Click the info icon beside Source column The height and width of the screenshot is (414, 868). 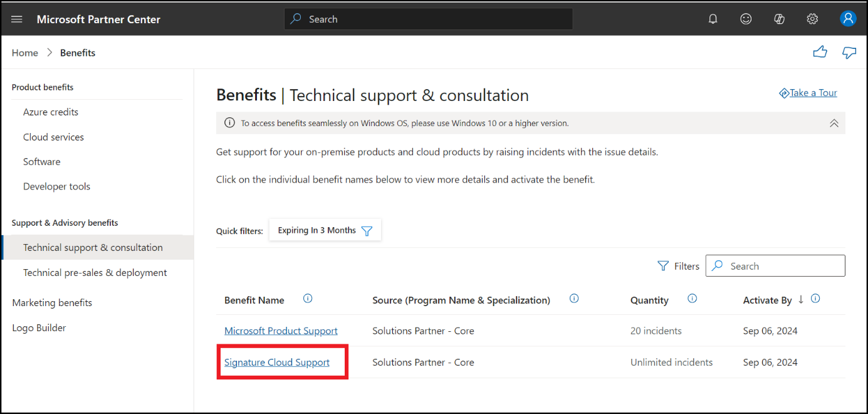574,299
